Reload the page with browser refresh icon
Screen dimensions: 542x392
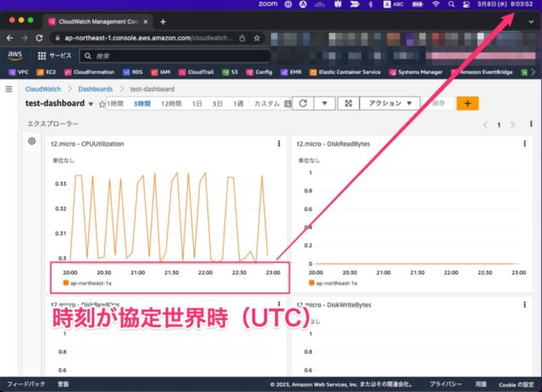point(39,38)
